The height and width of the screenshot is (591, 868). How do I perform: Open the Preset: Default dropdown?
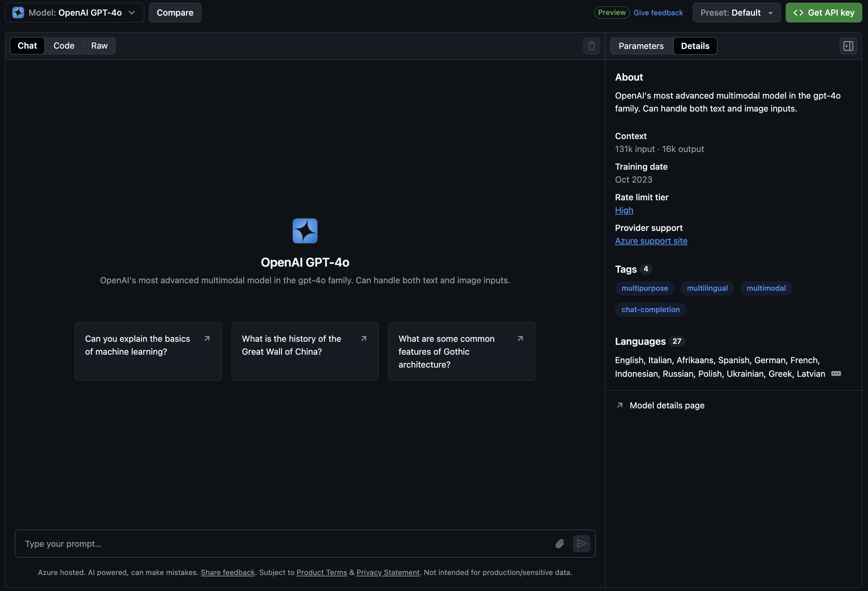736,13
